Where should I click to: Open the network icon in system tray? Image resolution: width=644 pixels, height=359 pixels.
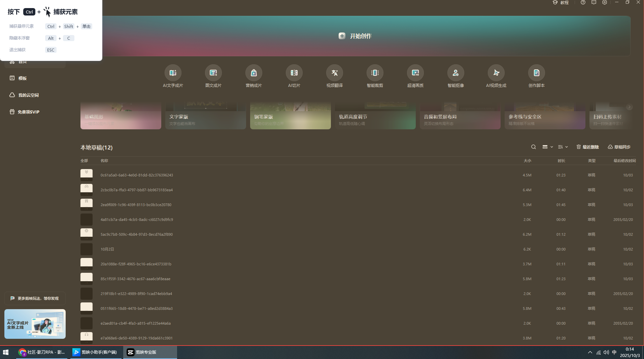click(x=598, y=352)
